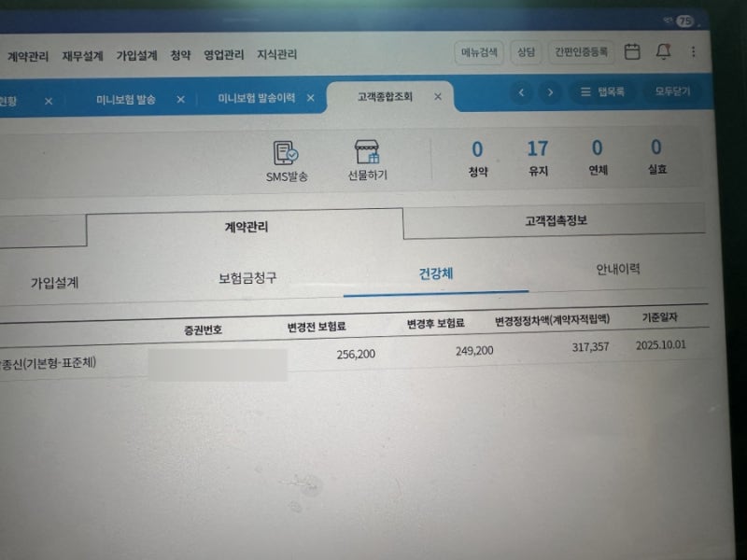Go to next tab with right chevron
Viewport: 747px width, 560px height.
point(550,92)
